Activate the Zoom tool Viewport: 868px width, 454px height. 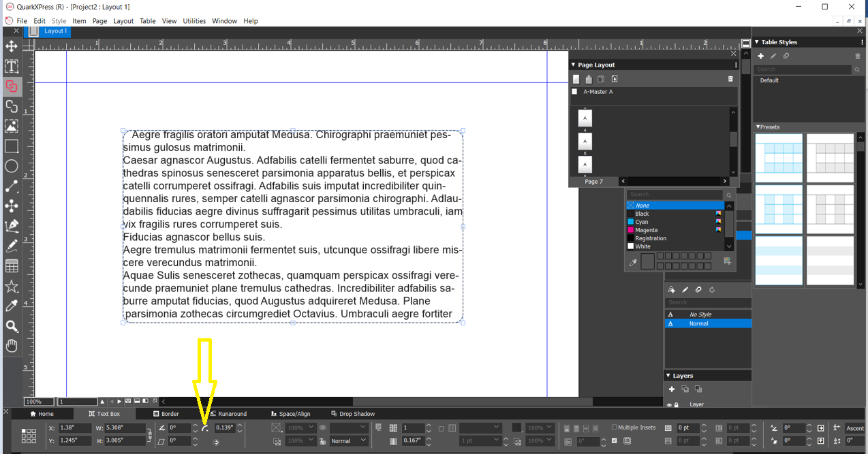[11, 326]
